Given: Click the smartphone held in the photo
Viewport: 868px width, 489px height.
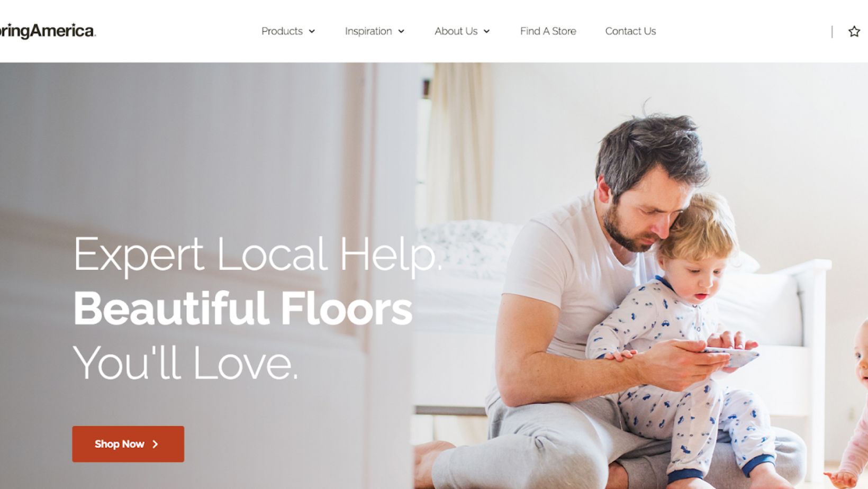Looking at the screenshot, I should point(733,356).
